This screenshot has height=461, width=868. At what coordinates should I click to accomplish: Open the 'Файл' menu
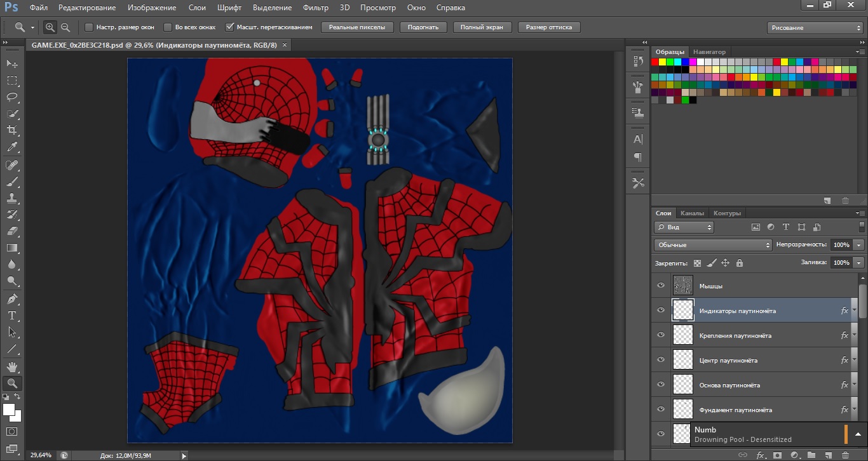coord(38,8)
